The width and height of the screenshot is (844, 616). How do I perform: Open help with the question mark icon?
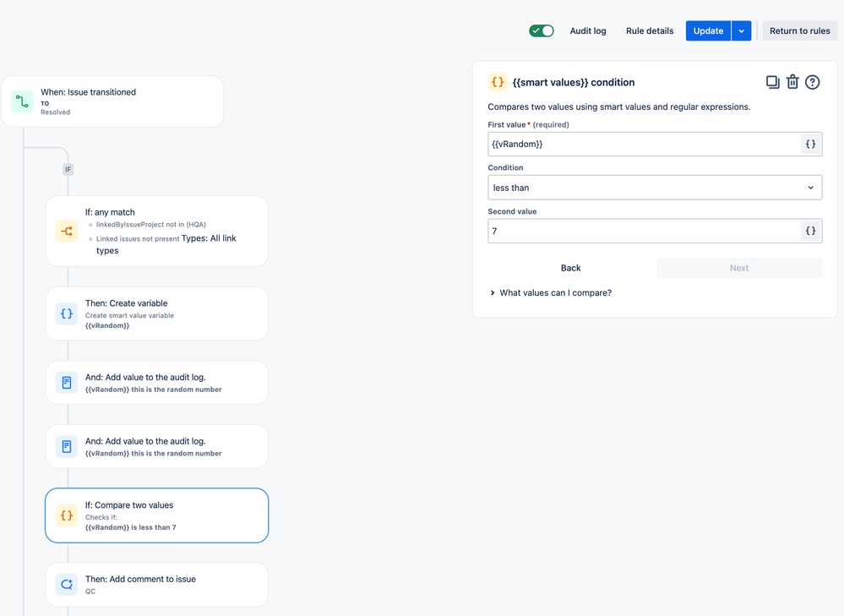(812, 82)
